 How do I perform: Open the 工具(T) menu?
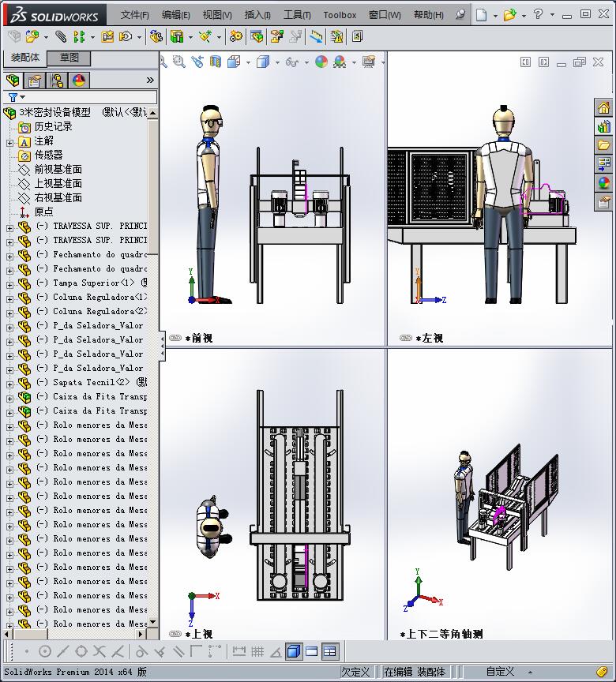297,15
